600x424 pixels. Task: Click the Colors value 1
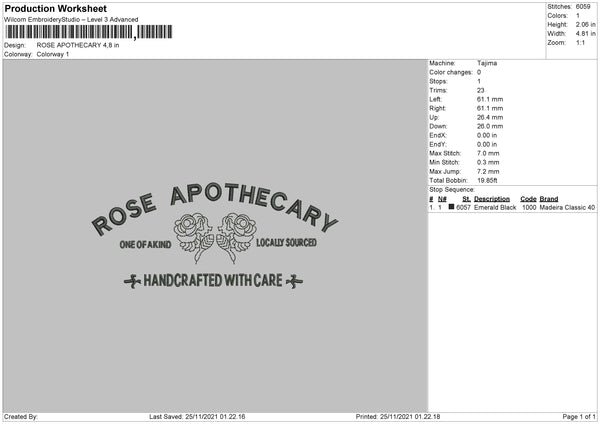coord(578,16)
